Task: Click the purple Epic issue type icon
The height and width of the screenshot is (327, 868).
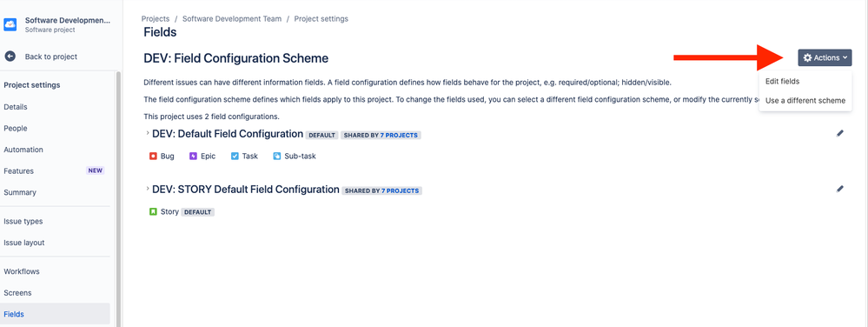Action: click(x=193, y=157)
